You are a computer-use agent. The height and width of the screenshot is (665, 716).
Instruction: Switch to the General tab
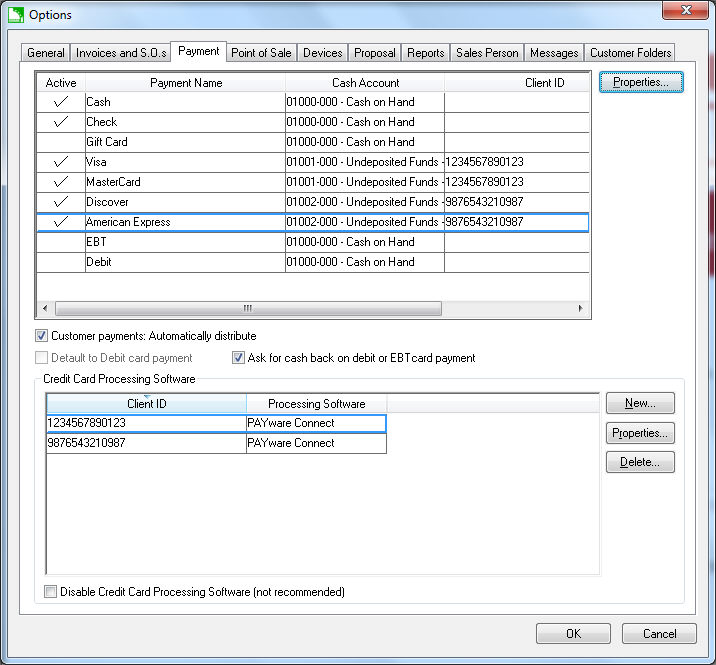point(46,53)
